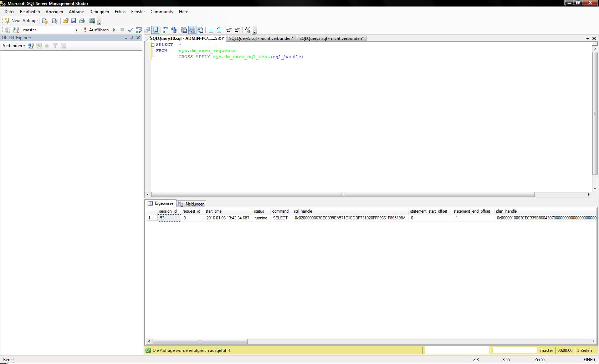The width and height of the screenshot is (599, 364).
Task: Open a new Database Engine query
Action: [x=45, y=21]
